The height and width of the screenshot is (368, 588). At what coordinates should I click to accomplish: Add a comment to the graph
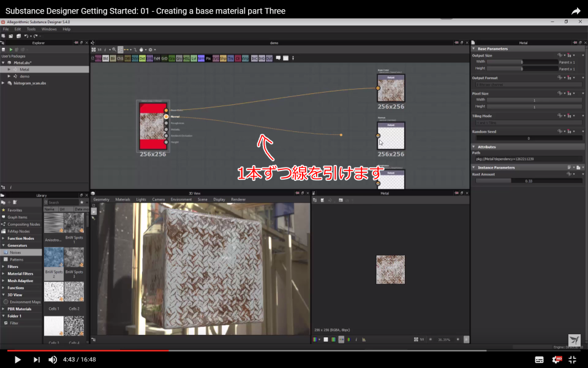(278, 58)
